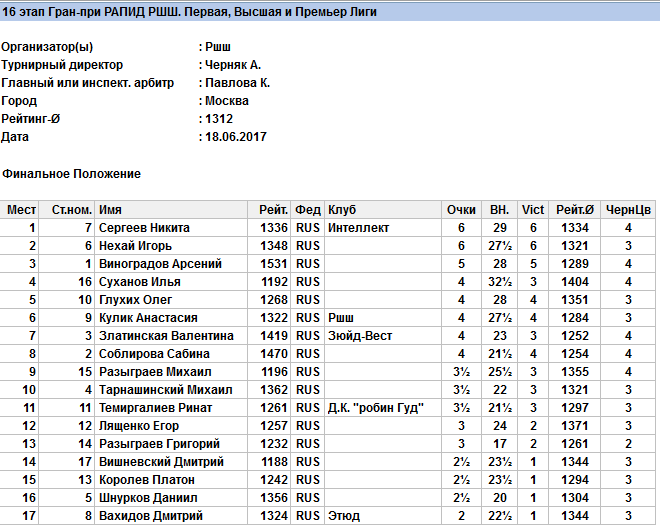Click player name 'Вахидов Дмитрий'
The width and height of the screenshot is (660, 526).
[151, 516]
